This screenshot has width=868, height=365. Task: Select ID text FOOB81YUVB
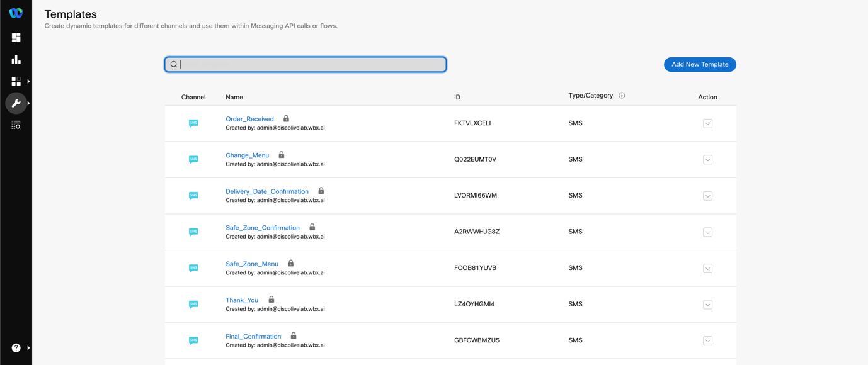[x=475, y=268]
